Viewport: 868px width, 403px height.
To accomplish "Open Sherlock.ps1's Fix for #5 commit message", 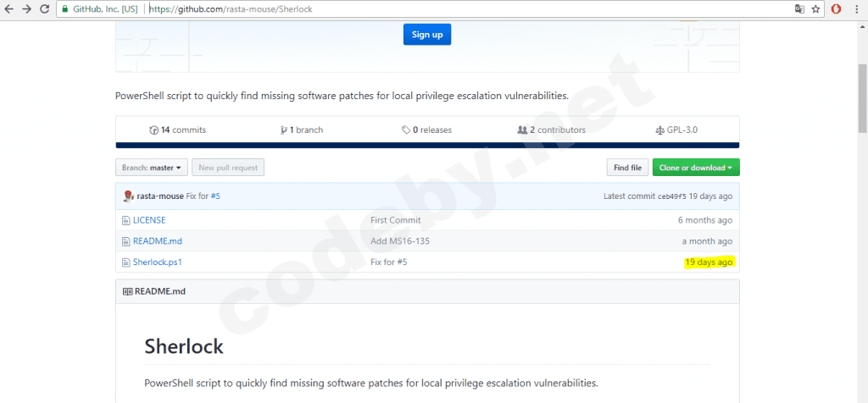I will point(388,262).
